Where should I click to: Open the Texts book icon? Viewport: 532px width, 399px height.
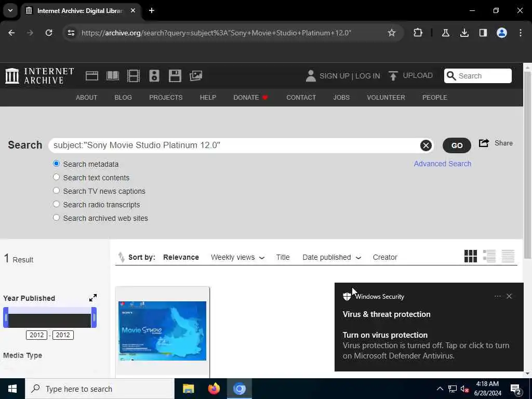pyautogui.click(x=113, y=76)
